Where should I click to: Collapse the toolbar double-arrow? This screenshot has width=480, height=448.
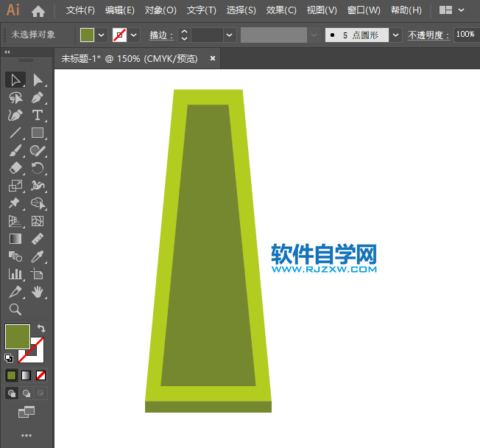click(7, 52)
